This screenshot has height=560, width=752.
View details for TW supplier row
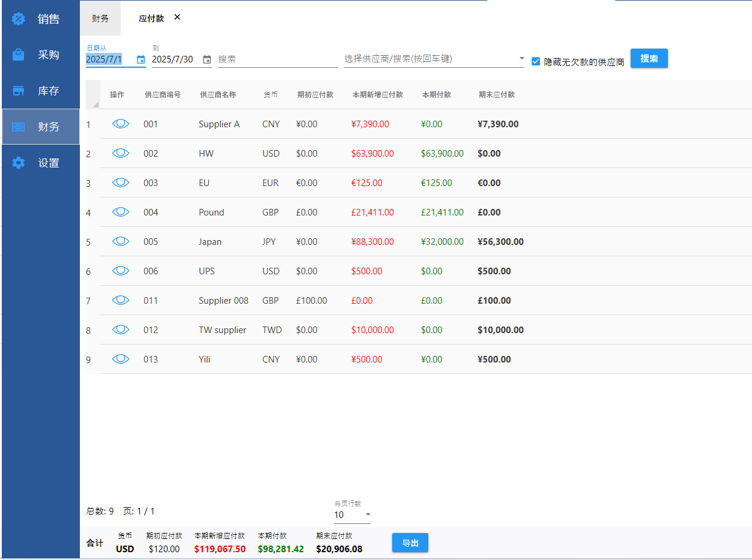click(x=121, y=330)
